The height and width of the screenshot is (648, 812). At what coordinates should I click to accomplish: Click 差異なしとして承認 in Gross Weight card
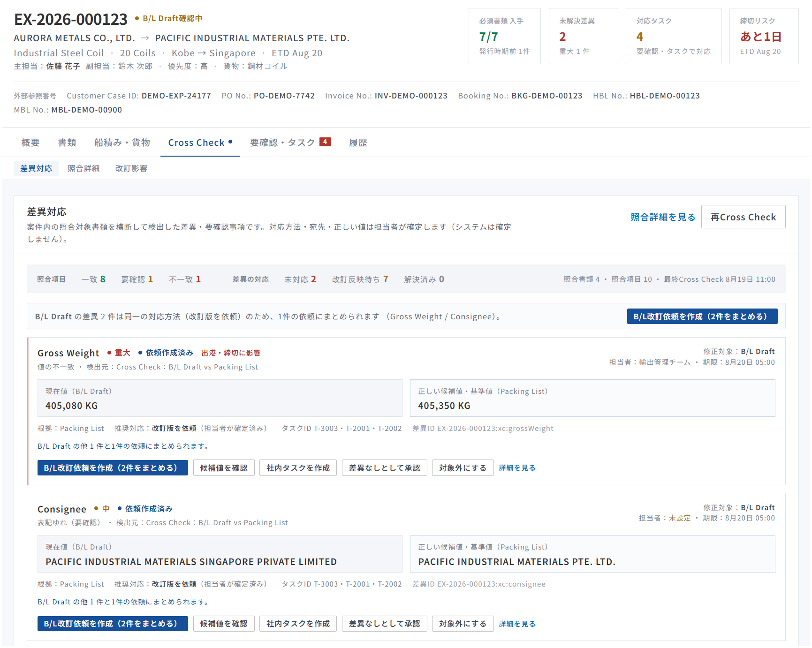pyautogui.click(x=384, y=468)
